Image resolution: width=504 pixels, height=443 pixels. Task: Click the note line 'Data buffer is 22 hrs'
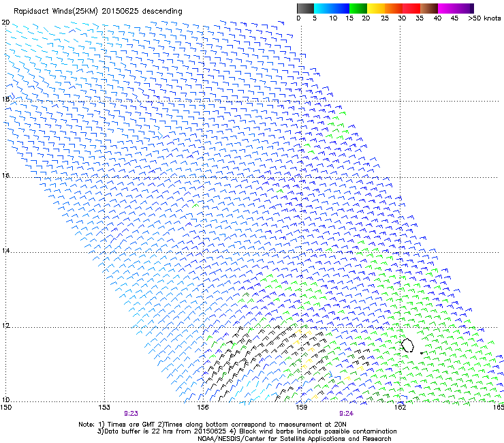(x=247, y=431)
